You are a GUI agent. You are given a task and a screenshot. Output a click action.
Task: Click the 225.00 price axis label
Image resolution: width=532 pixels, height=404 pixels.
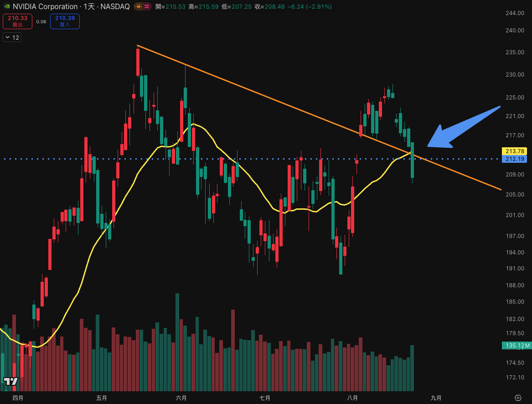point(515,98)
